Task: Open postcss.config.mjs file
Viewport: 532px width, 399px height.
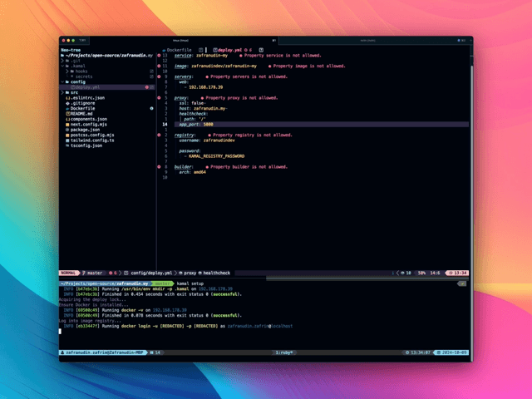Action: [92, 135]
